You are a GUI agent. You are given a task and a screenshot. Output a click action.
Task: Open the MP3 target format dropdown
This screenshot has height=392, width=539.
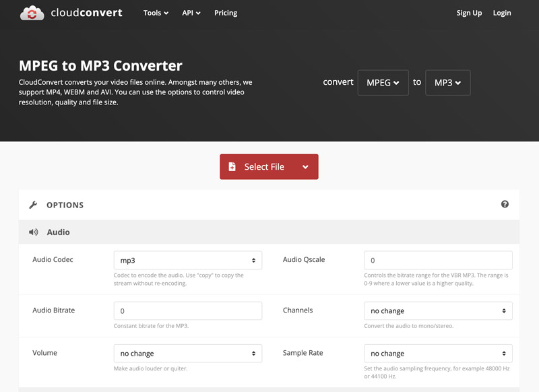click(447, 82)
